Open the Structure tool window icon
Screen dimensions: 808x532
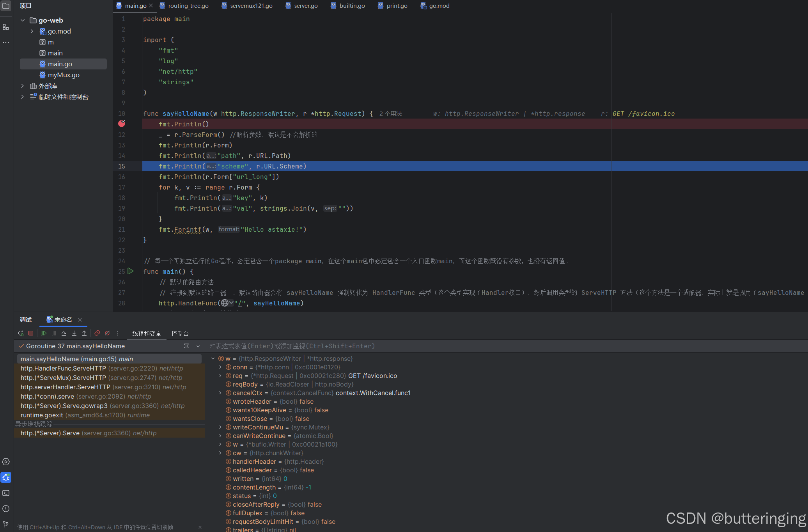coord(6,27)
